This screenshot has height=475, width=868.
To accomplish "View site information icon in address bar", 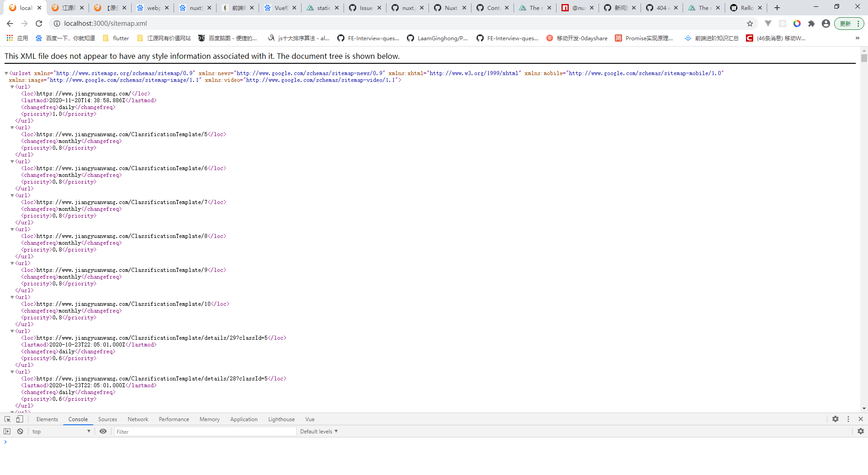I will [57, 24].
